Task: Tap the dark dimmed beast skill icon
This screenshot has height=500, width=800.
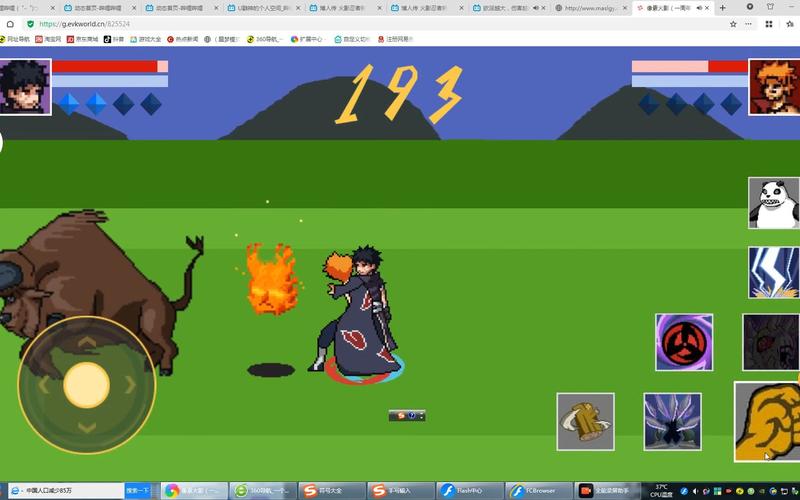Action: point(771,342)
